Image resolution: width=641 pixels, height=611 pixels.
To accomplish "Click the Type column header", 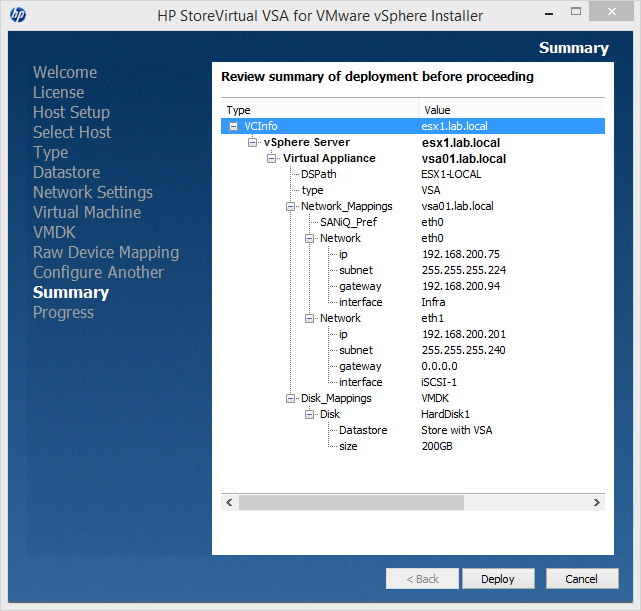I will tap(320, 110).
